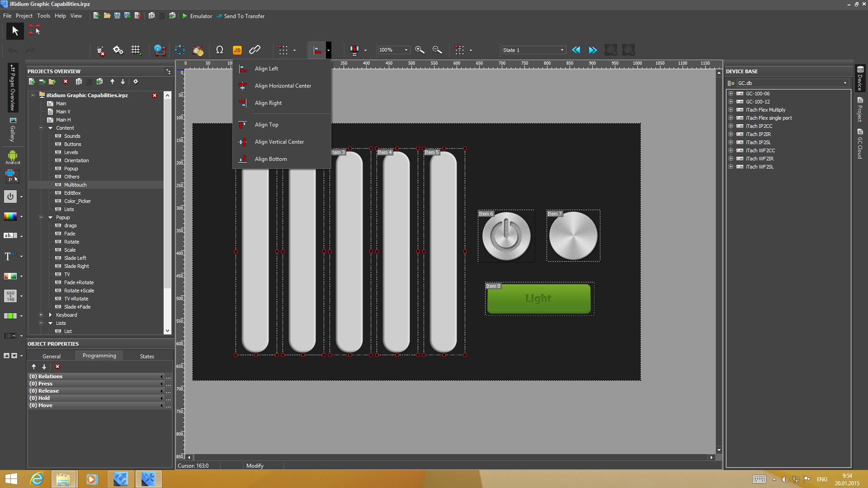Go to previous state with left arrows
The width and height of the screenshot is (868, 488).
pos(576,50)
